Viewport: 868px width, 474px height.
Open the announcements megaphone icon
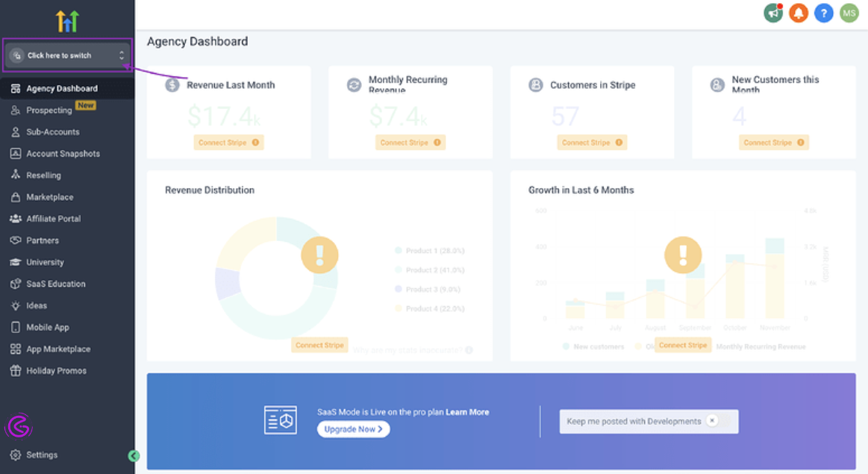[773, 13]
